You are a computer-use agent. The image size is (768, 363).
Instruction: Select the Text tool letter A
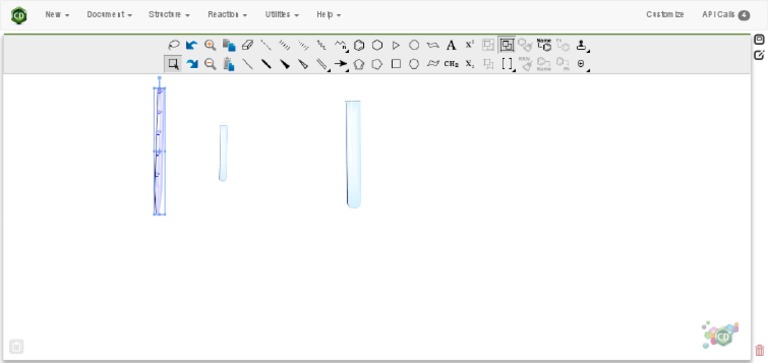pyautogui.click(x=451, y=46)
